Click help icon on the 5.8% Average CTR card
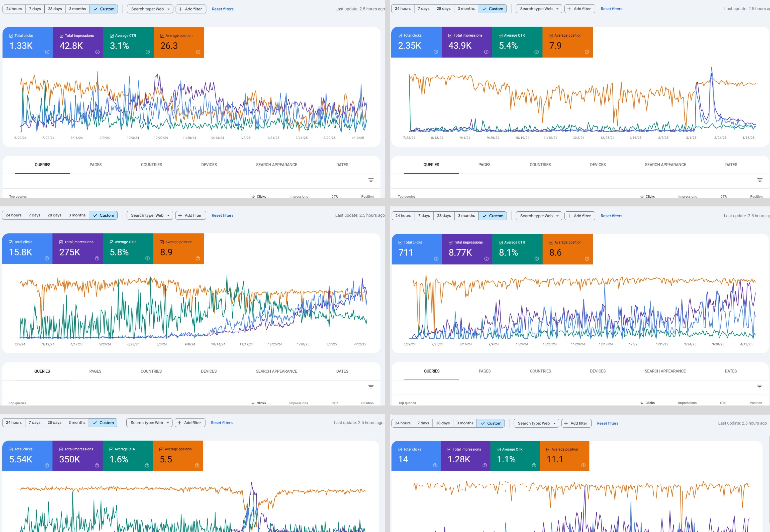Viewport: 770px width, 532px height. tap(147, 258)
